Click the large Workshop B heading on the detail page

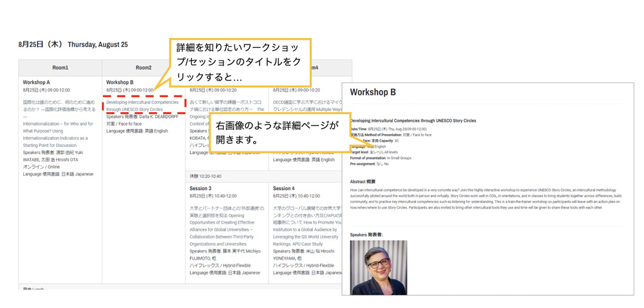click(x=373, y=92)
